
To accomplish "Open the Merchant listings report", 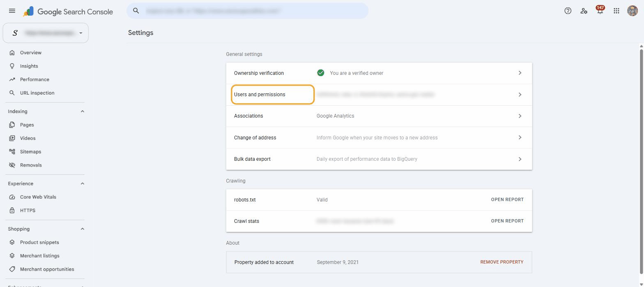I will click(x=40, y=256).
